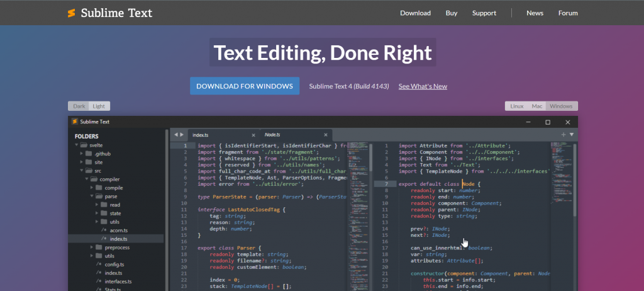Click the svelte folder icon
This screenshot has height=291, width=644.
click(x=84, y=145)
